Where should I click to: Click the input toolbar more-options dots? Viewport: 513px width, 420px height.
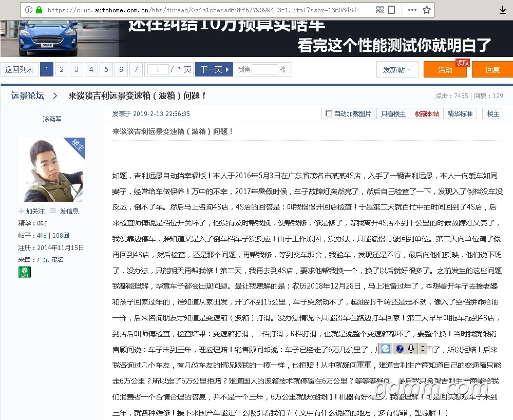(x=423, y=349)
